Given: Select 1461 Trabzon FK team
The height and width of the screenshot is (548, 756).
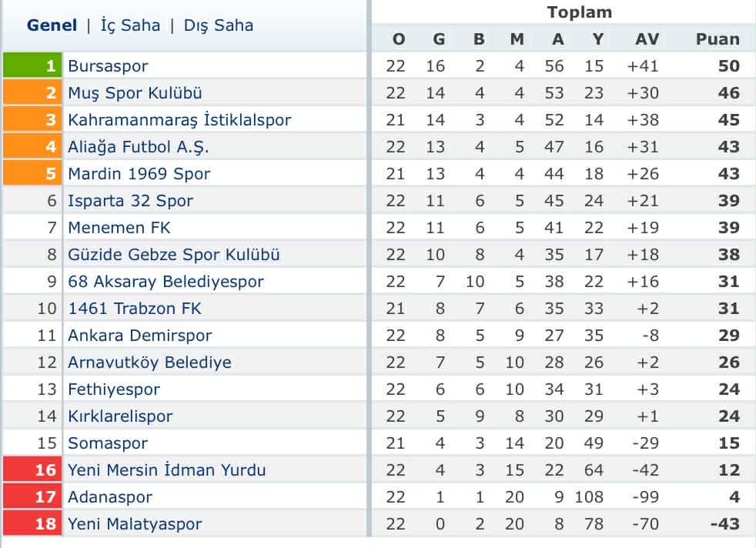Looking at the screenshot, I should (134, 309).
